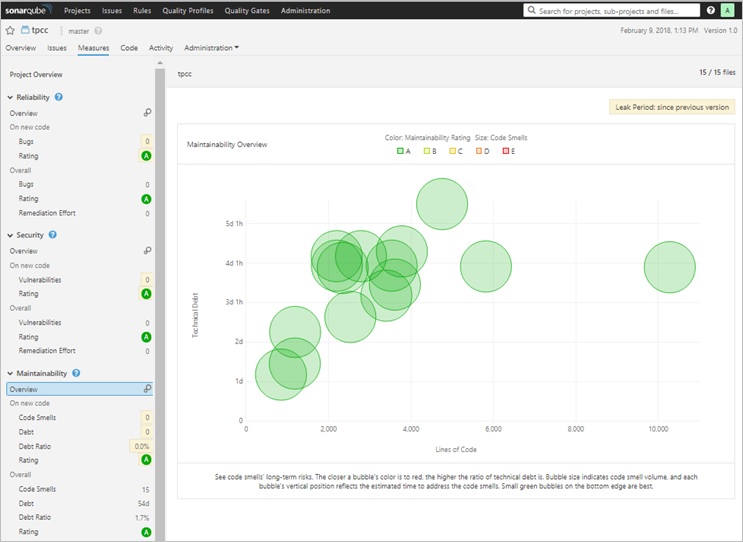Click the Reliability help icon
This screenshot has height=542, width=743.
click(59, 97)
